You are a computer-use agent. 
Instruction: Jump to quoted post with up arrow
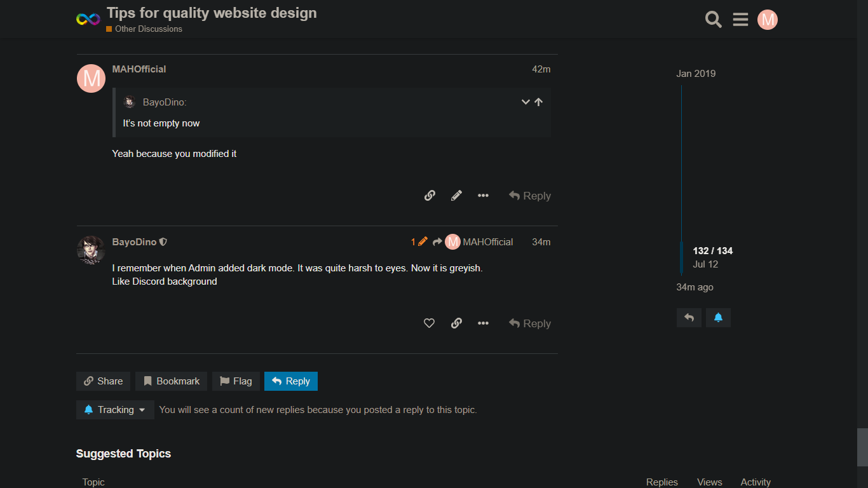pos(538,102)
